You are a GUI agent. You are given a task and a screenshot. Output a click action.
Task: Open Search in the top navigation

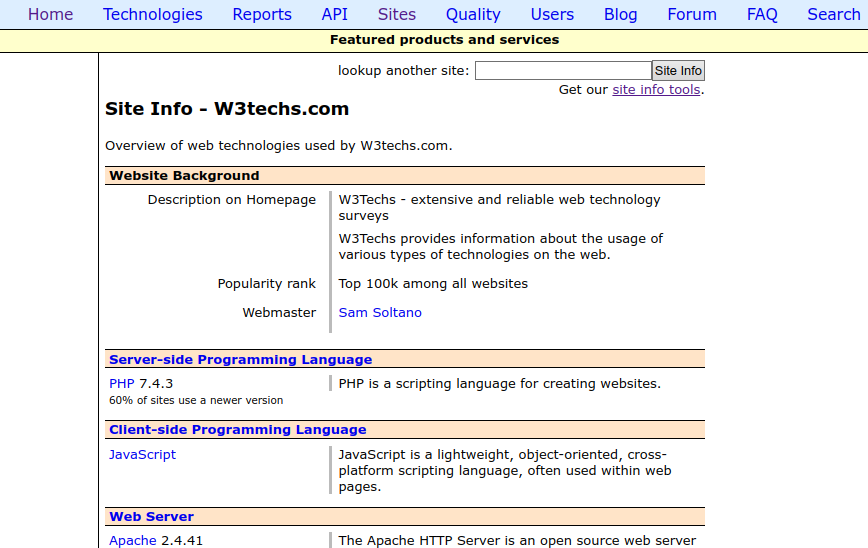point(833,14)
